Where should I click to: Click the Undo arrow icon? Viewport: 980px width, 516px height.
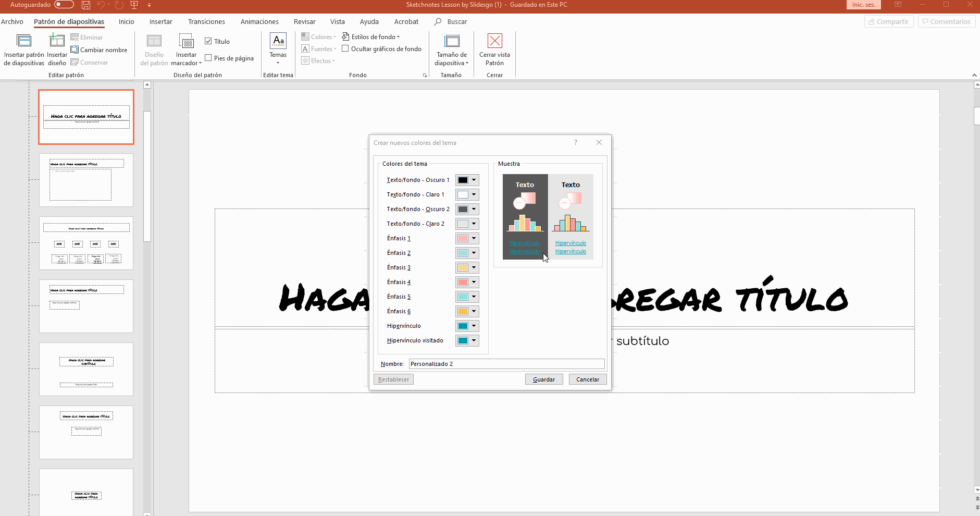101,5
